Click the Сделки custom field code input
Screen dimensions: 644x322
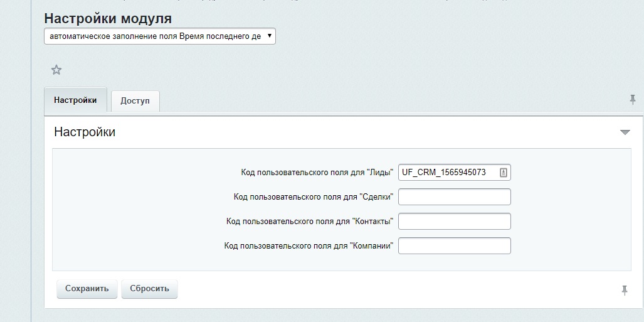[x=454, y=197]
